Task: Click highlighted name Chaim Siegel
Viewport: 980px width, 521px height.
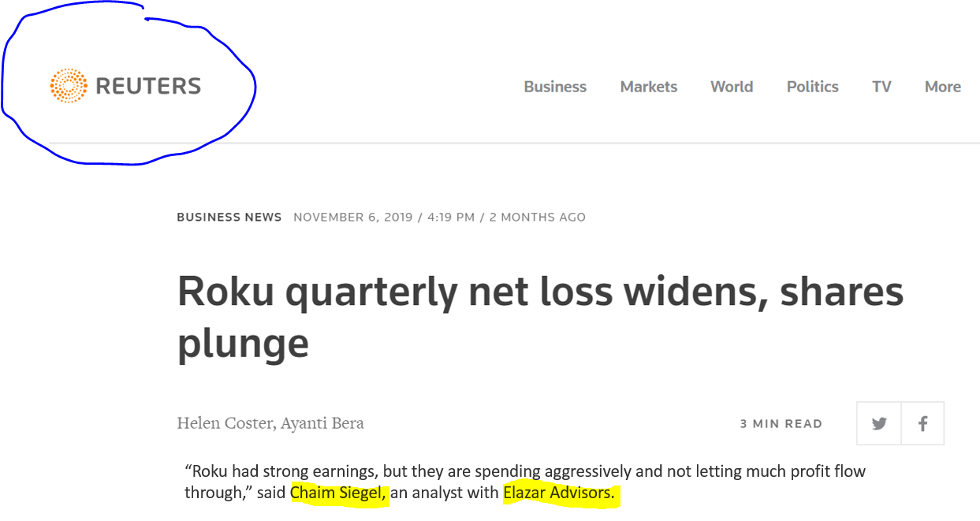Action: [x=339, y=493]
